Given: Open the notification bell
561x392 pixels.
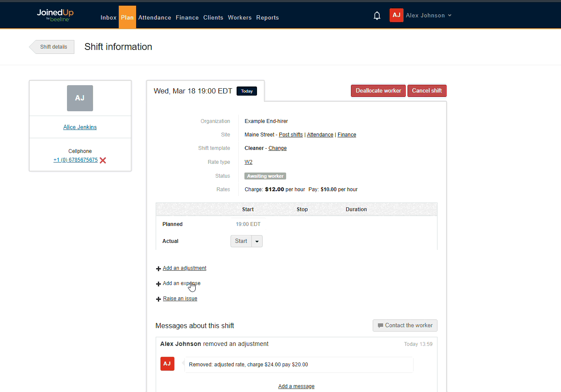Looking at the screenshot, I should point(377,15).
